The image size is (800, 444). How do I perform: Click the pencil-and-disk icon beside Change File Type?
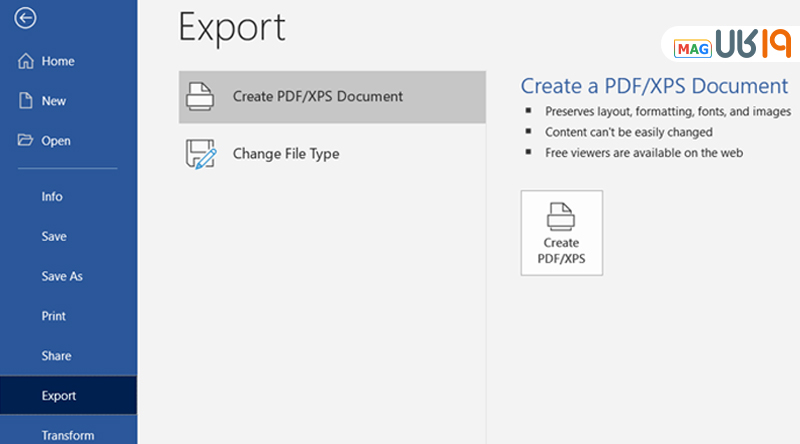pyautogui.click(x=201, y=154)
